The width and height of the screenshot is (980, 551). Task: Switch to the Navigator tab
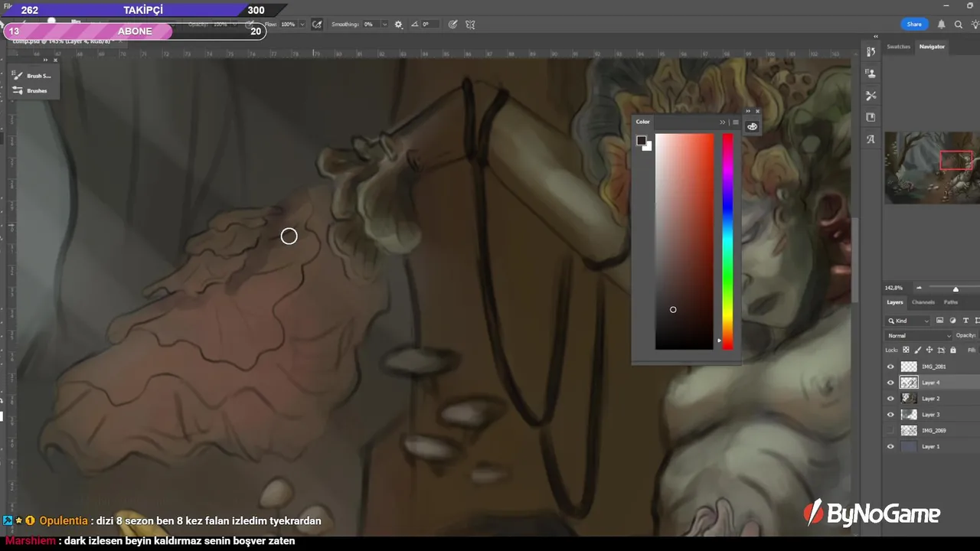[x=932, y=47]
